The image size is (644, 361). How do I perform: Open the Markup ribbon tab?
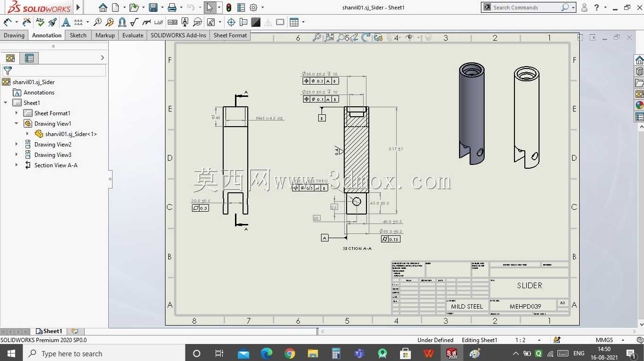pyautogui.click(x=105, y=35)
